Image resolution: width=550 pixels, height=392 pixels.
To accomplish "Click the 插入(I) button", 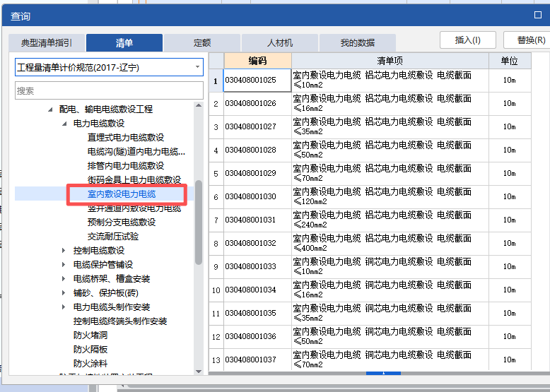I will tap(467, 40).
